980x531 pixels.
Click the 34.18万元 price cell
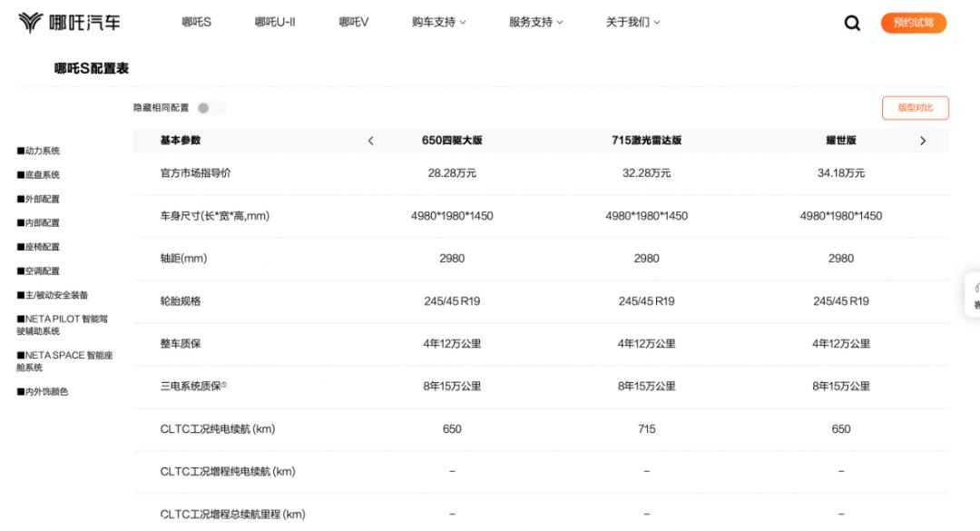coord(840,172)
